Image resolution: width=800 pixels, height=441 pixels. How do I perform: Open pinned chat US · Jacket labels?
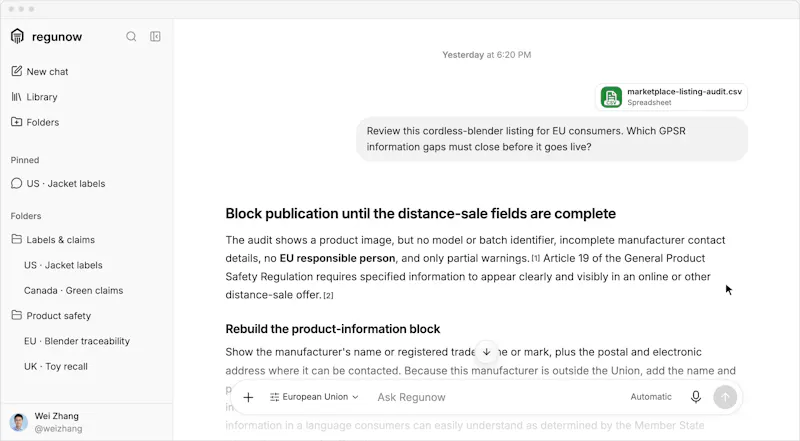[58, 183]
